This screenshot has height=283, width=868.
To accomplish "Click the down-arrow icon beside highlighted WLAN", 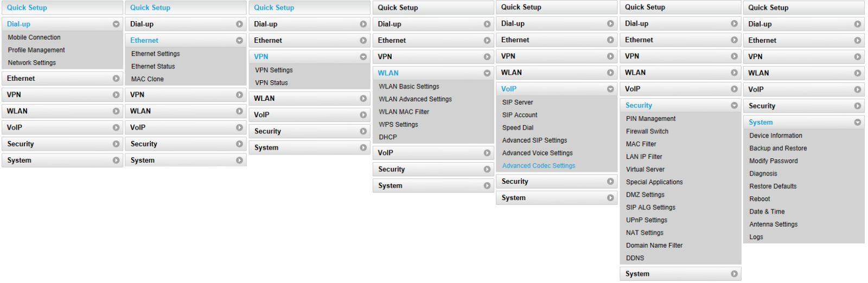I will click(487, 73).
